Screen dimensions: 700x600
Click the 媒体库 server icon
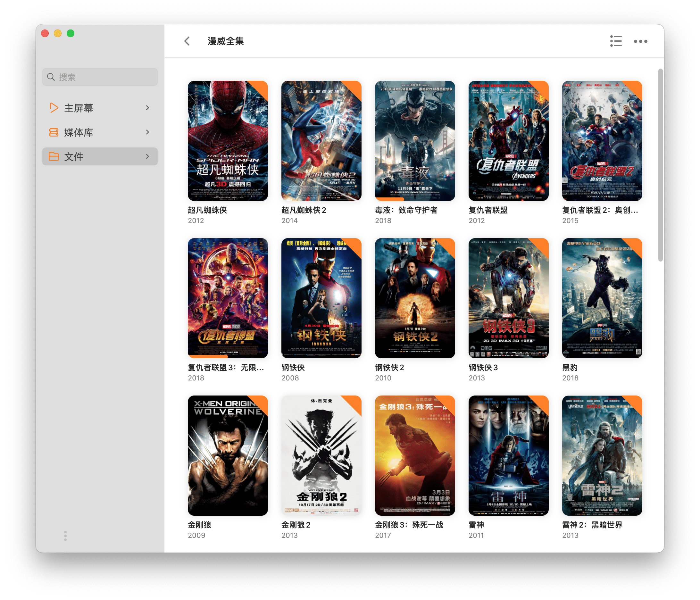click(54, 132)
